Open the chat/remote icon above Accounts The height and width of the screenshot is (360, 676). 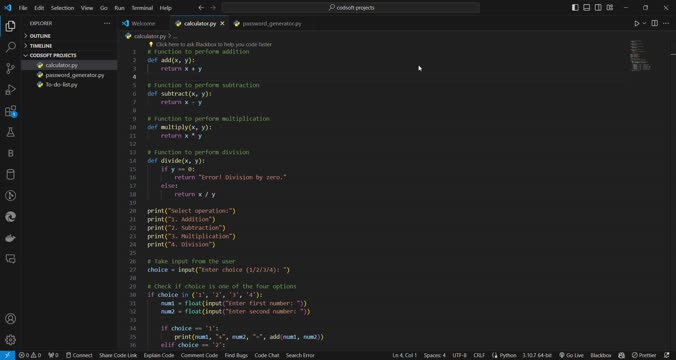tap(10, 259)
